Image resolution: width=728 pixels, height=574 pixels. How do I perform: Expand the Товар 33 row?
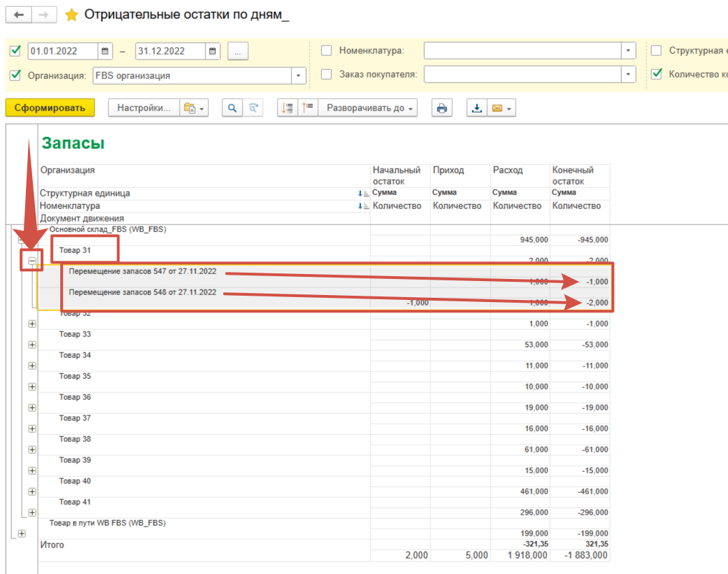pos(32,345)
